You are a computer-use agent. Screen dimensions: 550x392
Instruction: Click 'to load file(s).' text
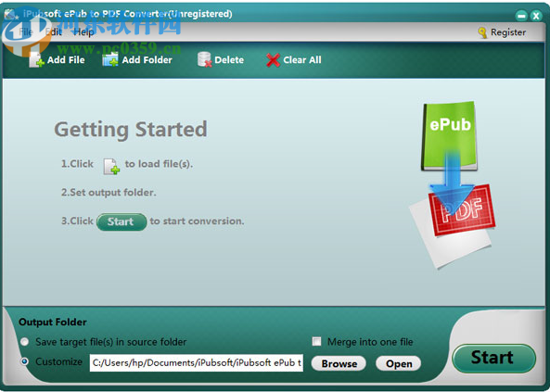[159, 164]
